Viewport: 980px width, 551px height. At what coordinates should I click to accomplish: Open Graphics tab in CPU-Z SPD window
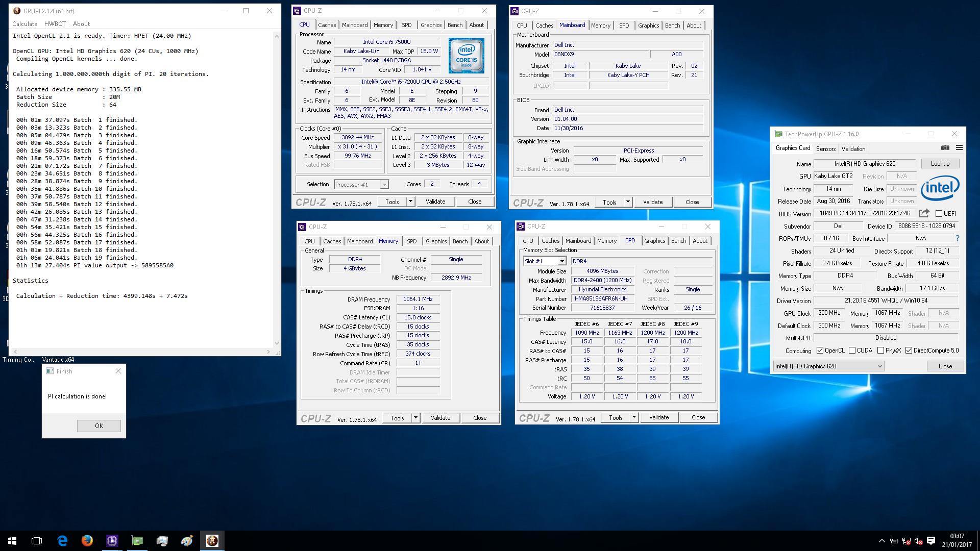pyautogui.click(x=655, y=241)
